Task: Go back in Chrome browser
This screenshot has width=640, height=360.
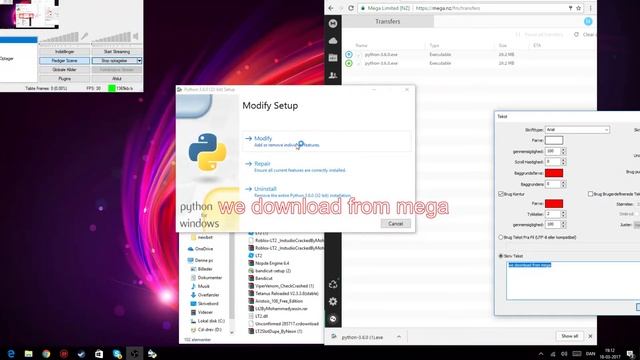Action: [x=331, y=8]
